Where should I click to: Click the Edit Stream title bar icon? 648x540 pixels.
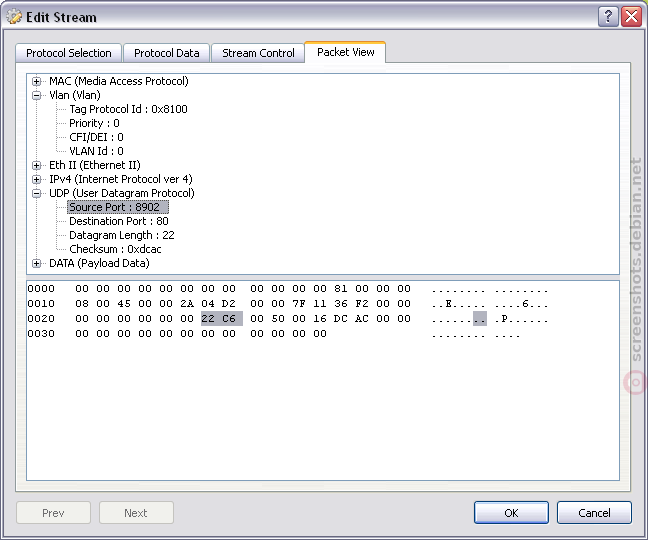14,17
